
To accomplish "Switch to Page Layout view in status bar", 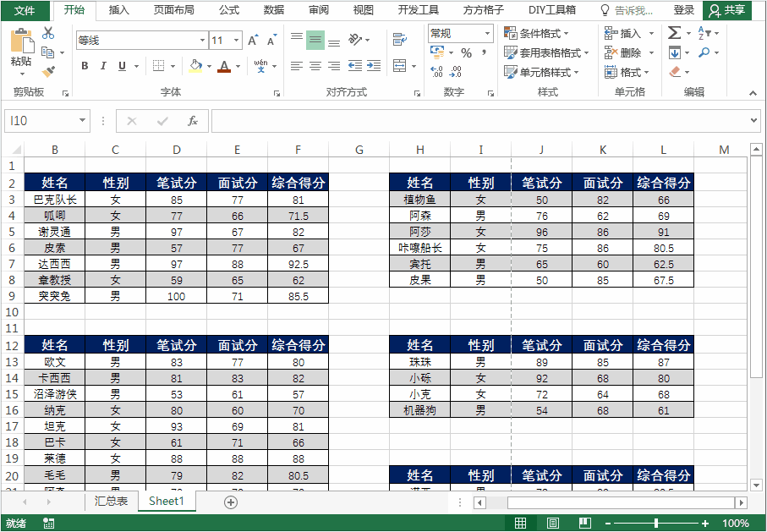I will pyautogui.click(x=553, y=524).
